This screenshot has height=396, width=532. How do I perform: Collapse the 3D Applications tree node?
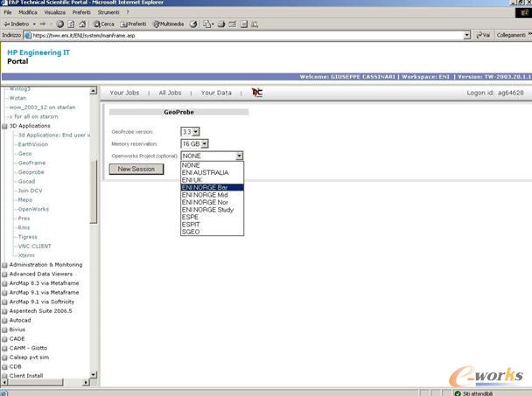point(4,126)
